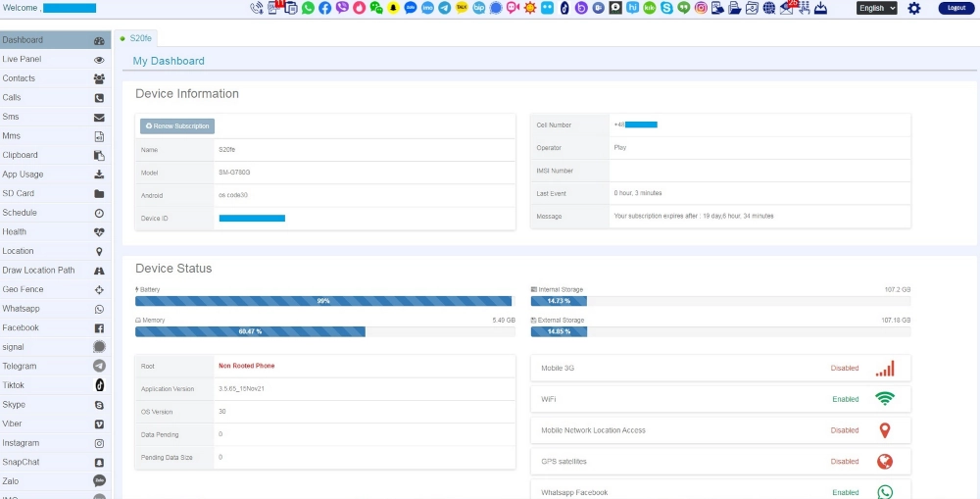The width and height of the screenshot is (980, 499).
Task: Open Kik icon in top toolbar
Action: pos(650,8)
